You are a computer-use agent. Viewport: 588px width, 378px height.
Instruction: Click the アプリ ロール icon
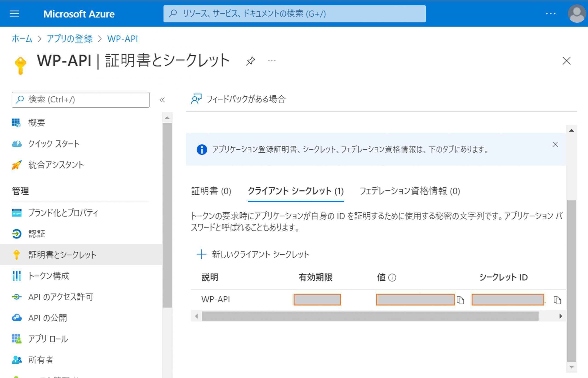pos(17,339)
